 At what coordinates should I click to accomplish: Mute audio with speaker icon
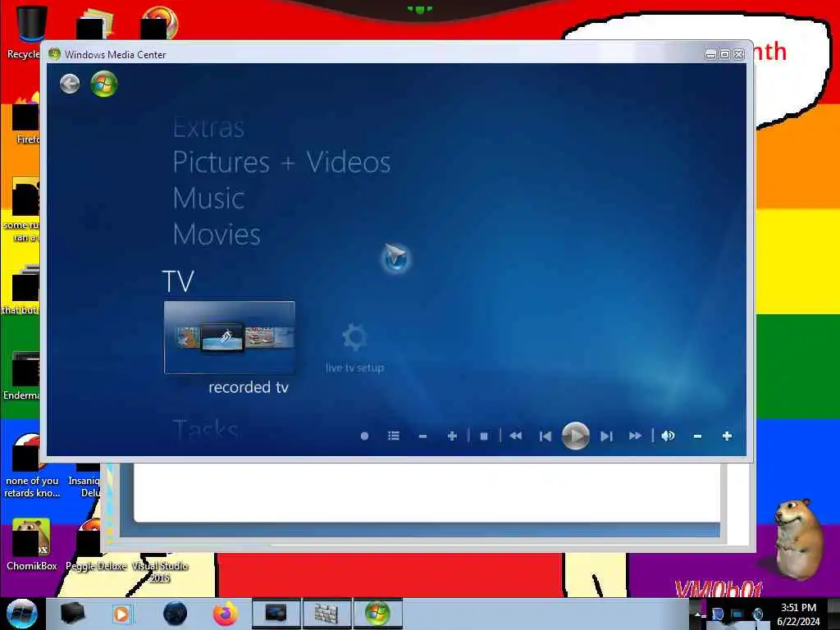pyautogui.click(x=668, y=436)
